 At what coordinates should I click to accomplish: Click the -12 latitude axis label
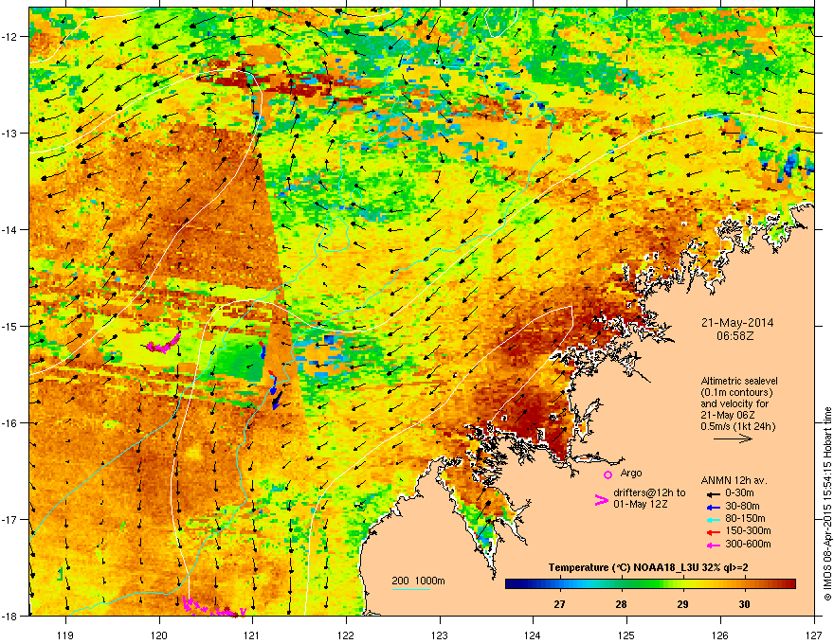9,36
